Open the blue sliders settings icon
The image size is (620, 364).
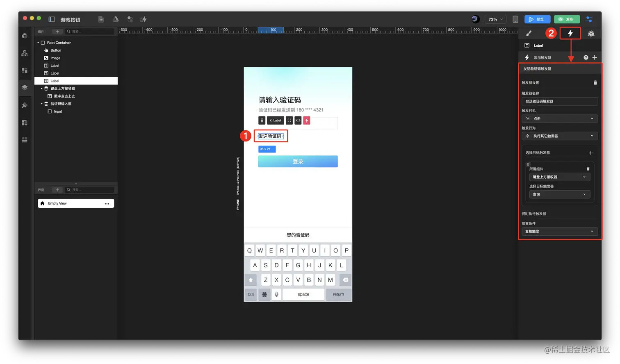coord(589,19)
